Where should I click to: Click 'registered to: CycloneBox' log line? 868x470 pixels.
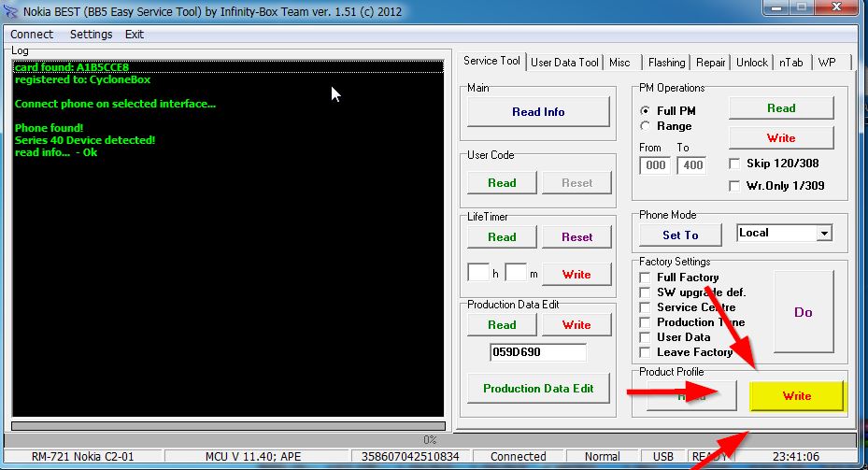tap(82, 79)
